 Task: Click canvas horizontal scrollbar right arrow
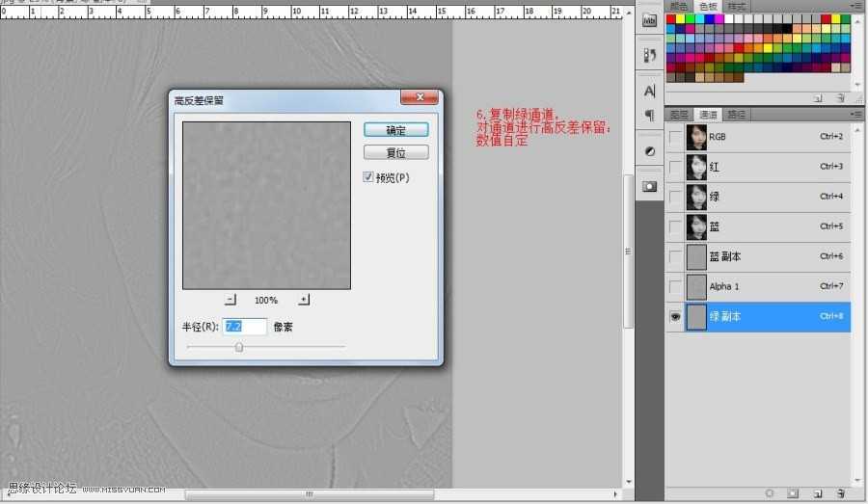click(x=615, y=494)
